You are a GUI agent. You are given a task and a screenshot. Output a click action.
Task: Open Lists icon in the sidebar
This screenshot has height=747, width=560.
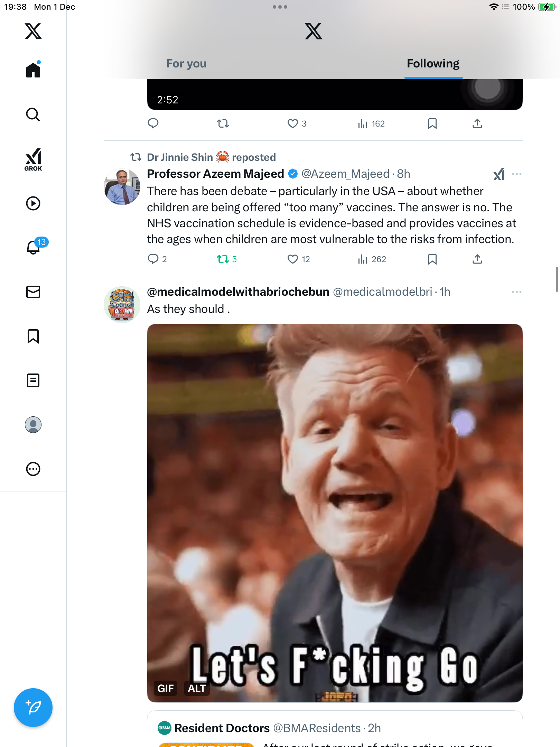(x=33, y=380)
